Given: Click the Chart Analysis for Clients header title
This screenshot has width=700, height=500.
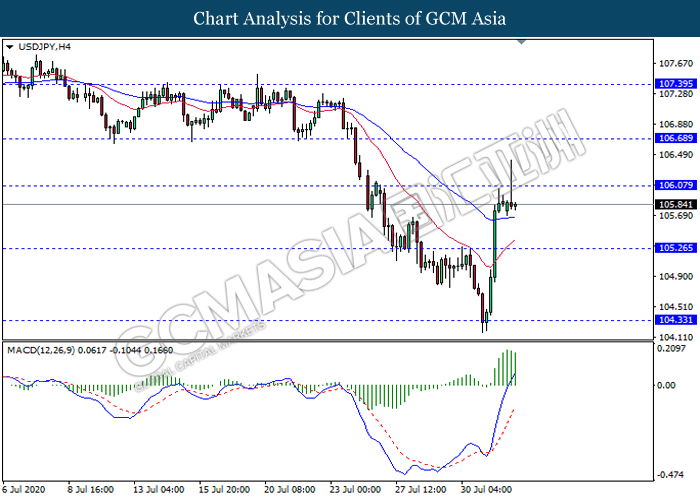Looking at the screenshot, I should coord(350,19).
